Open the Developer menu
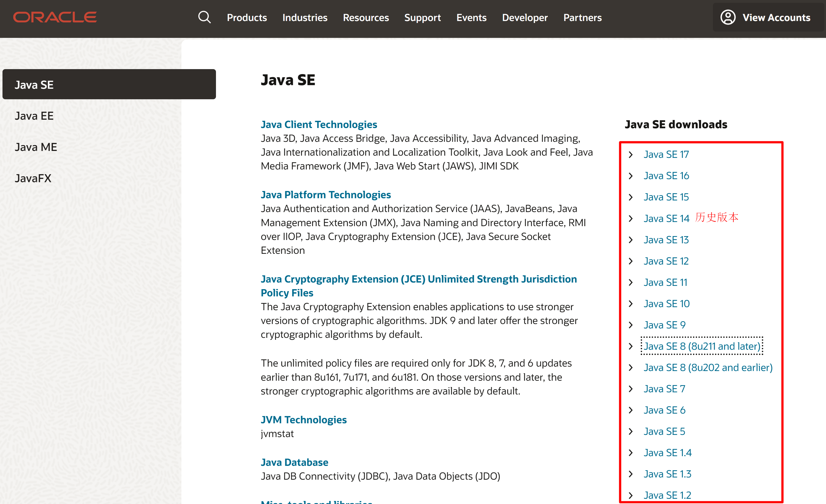Viewport: 826px width, 504px height. point(525,17)
